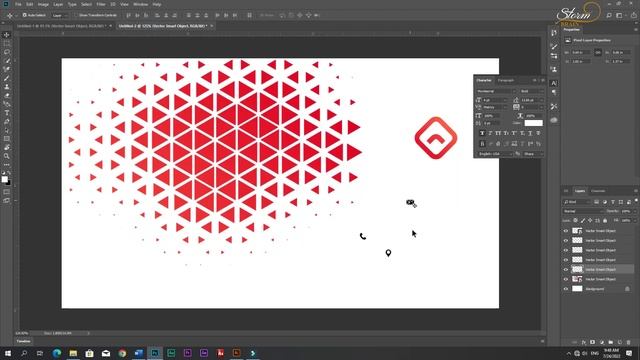Toggle link between width and height
Viewport: 640px width, 360px height.
coord(598,53)
